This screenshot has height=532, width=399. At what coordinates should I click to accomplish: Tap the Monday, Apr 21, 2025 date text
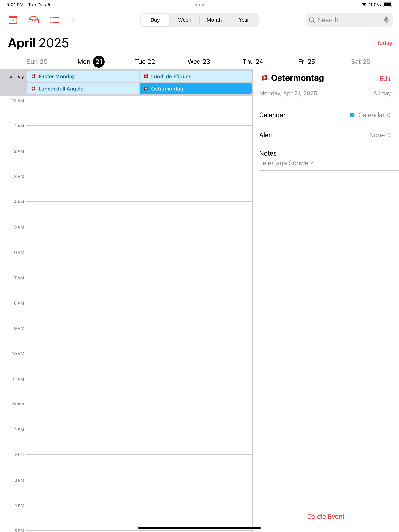288,93
